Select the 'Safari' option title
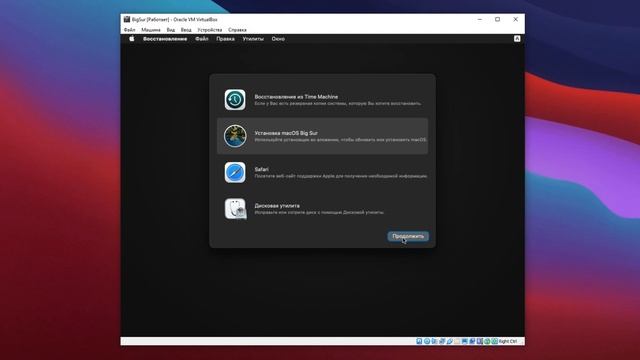 pos(262,169)
